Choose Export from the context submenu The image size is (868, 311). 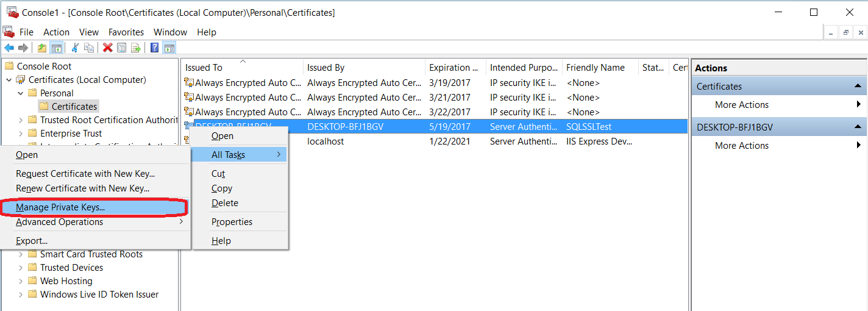[32, 241]
